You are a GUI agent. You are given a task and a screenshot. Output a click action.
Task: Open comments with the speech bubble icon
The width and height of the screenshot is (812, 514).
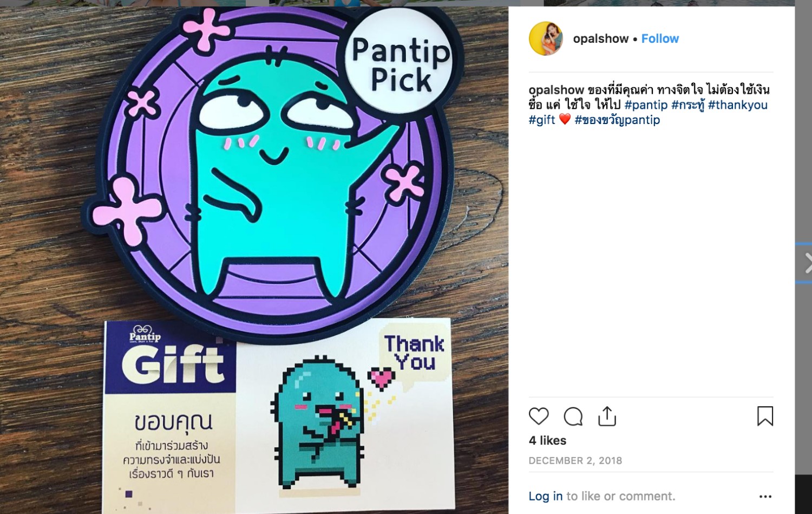(x=573, y=417)
